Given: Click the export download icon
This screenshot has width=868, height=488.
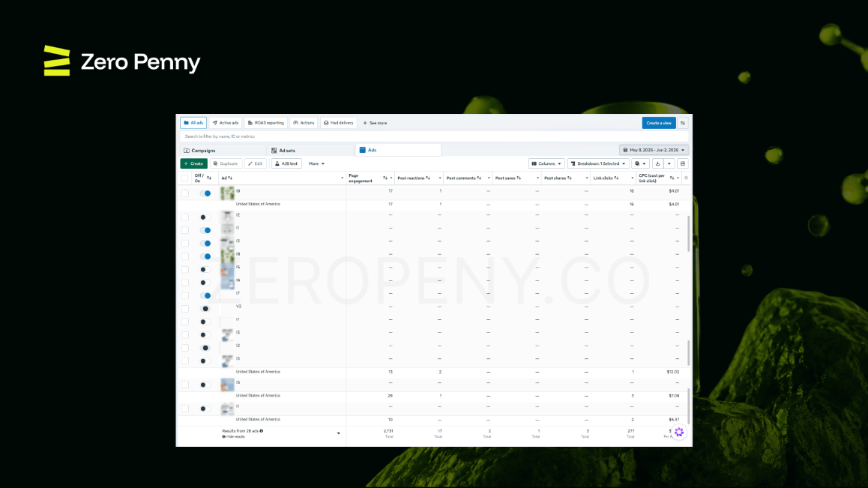Looking at the screenshot, I should pos(657,163).
